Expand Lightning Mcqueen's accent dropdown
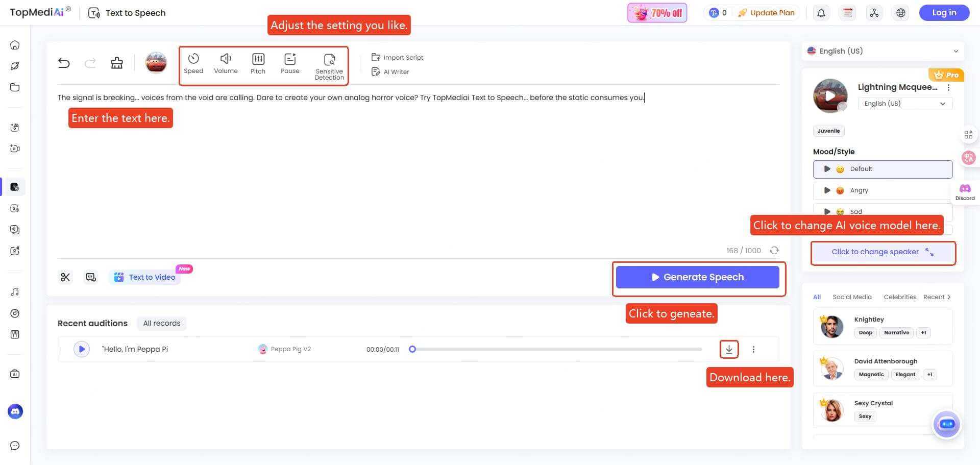The width and height of the screenshot is (980, 465). [x=904, y=104]
